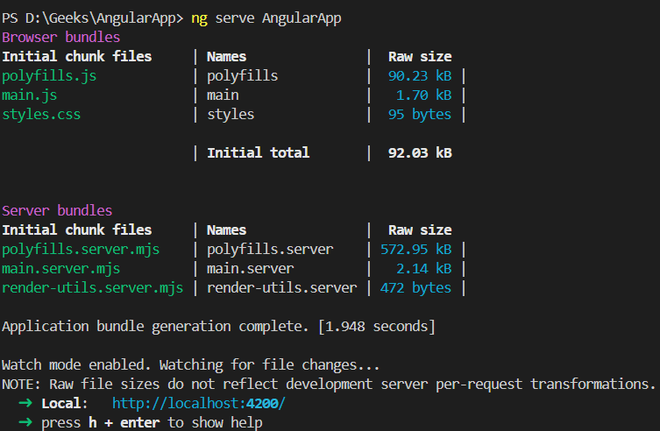
Task: Click main.server.mjs in the server bundles list
Action: coord(60,268)
